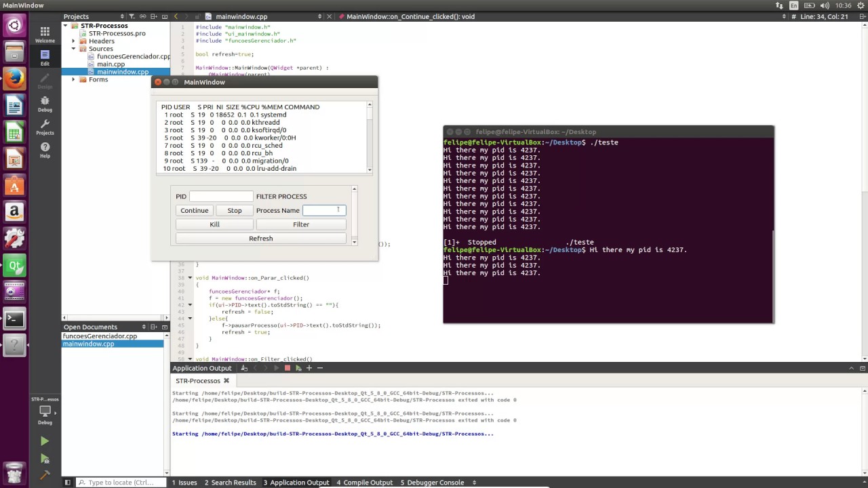This screenshot has height=488, width=868.
Task: Switch to the 1 Issues tab
Action: pyautogui.click(x=184, y=483)
